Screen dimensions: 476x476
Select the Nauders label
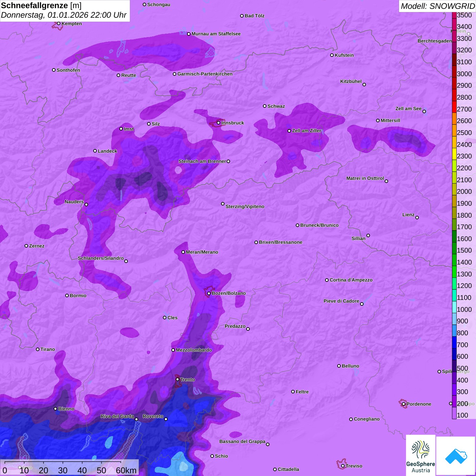click(x=74, y=202)
